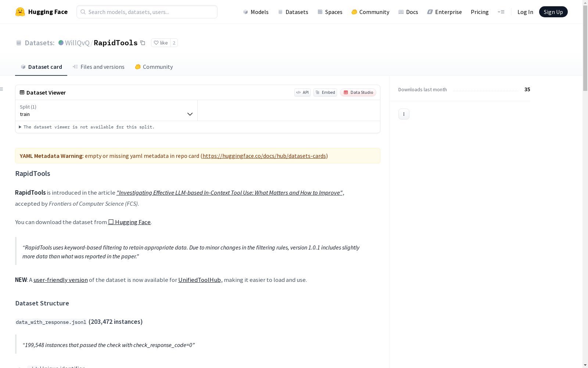Click the Hugging Face logo icon
The image size is (588, 368).
point(20,12)
